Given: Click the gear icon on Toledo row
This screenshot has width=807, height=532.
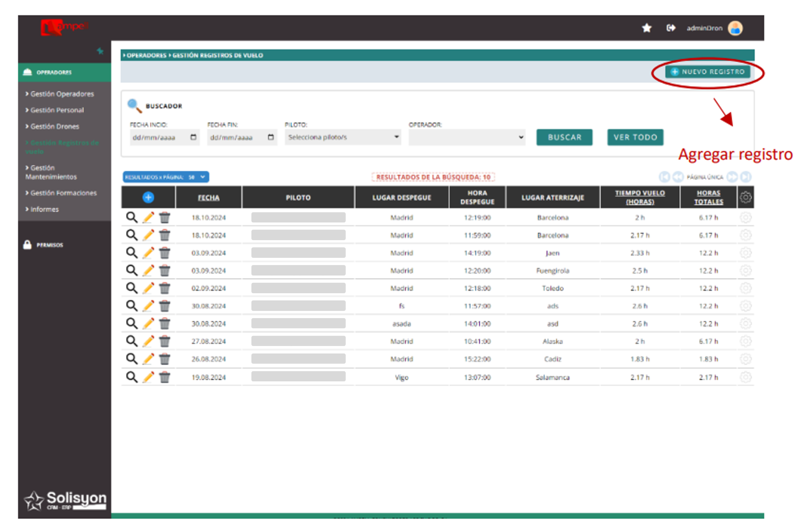Looking at the screenshot, I should click(745, 288).
